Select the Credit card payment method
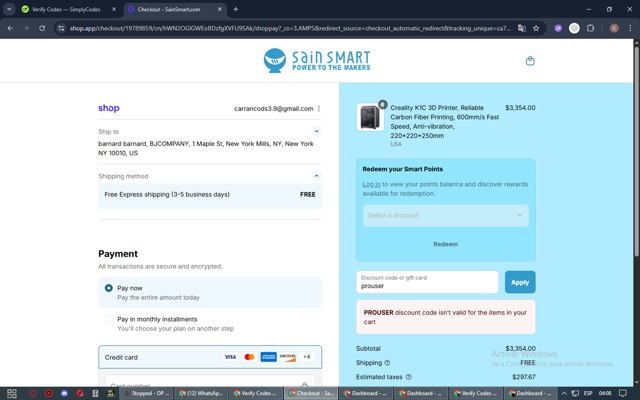The height and width of the screenshot is (400, 640). tap(210, 357)
